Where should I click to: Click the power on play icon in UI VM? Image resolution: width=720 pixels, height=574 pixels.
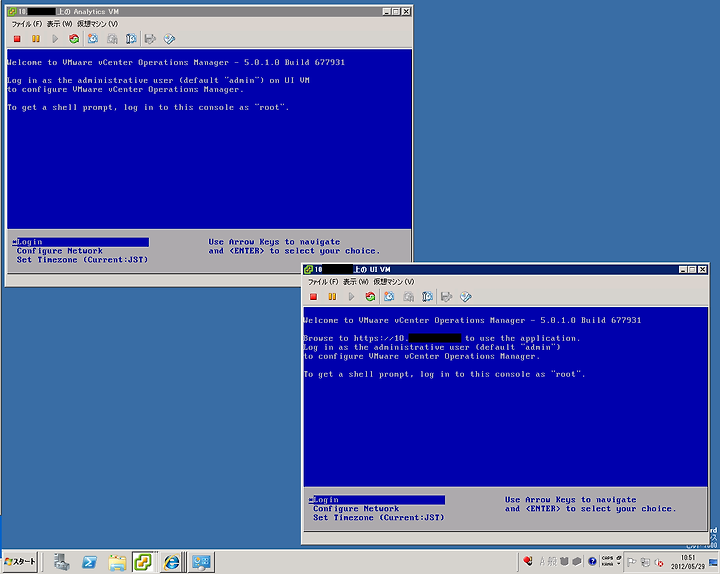coord(351,297)
